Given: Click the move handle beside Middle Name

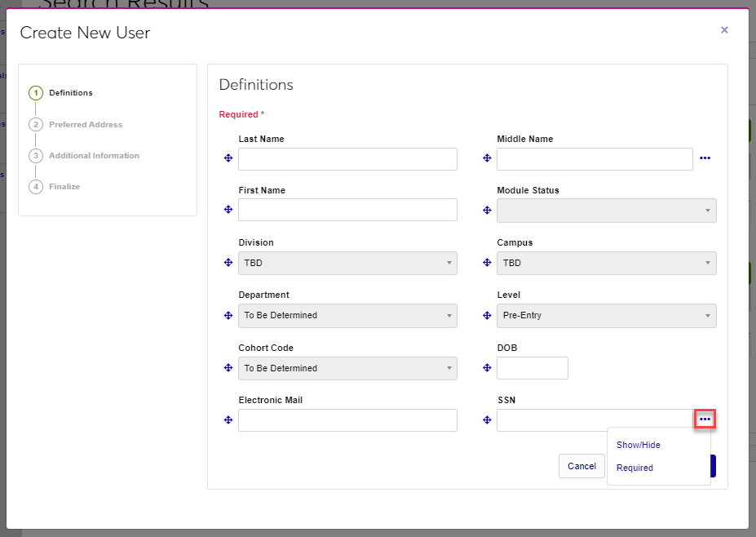Looking at the screenshot, I should tap(487, 158).
